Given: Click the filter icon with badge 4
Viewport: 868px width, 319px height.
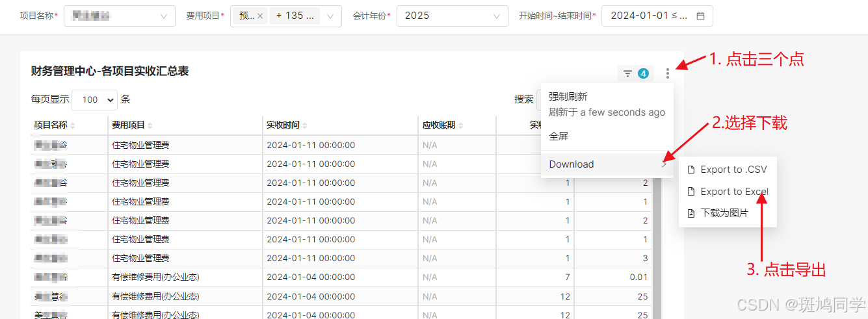Looking at the screenshot, I should click(635, 73).
